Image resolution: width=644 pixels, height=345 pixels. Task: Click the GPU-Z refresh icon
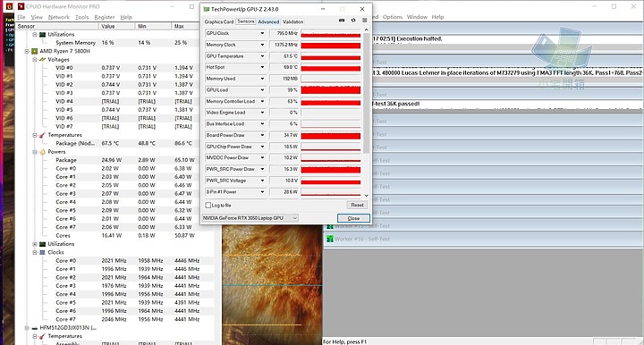353,21
